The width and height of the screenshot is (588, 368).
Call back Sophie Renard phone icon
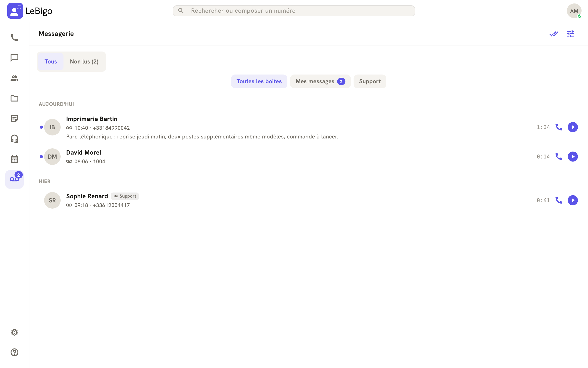coord(559,200)
